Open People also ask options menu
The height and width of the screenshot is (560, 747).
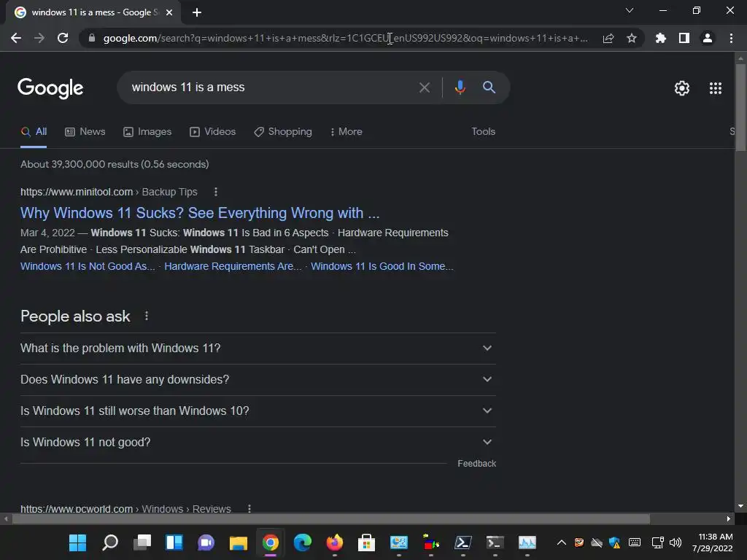[146, 316]
